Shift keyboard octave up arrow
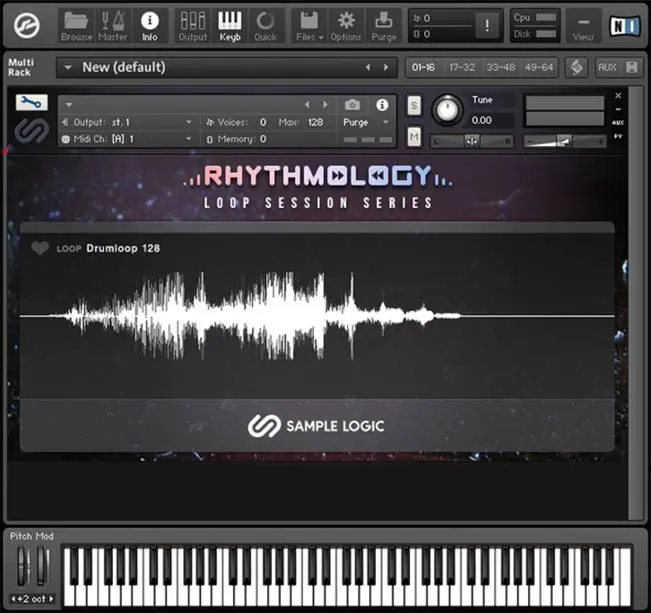 point(51,599)
